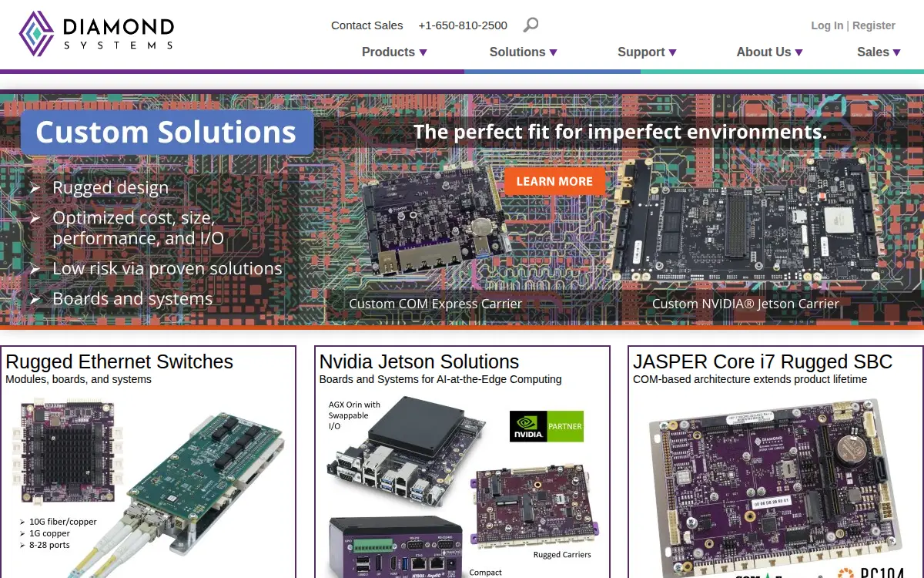
Task: Click 'Low risk via proven solutions' bullet
Action: tap(167, 268)
